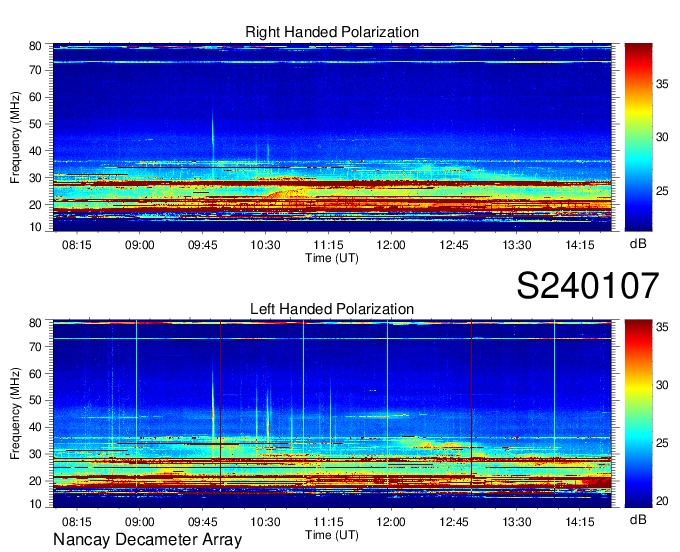Click 10:30 tick on Right Handed plot
The width and height of the screenshot is (680, 552).
coord(265,245)
